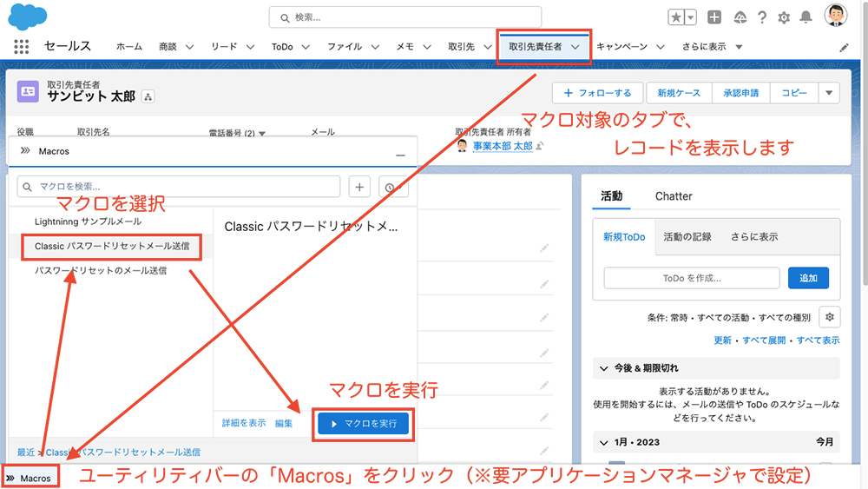Expand the メモ tab chevron

click(x=427, y=47)
